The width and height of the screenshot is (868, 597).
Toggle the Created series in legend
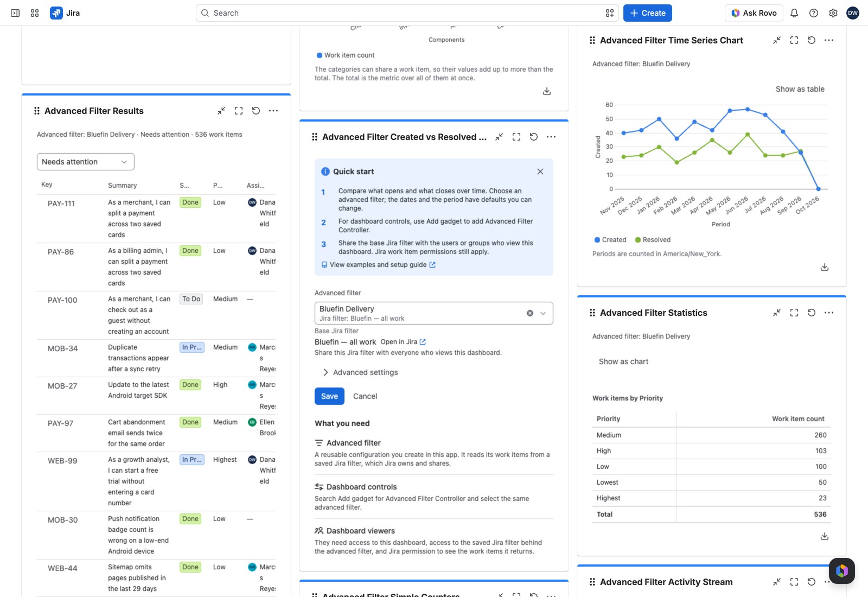click(x=610, y=240)
